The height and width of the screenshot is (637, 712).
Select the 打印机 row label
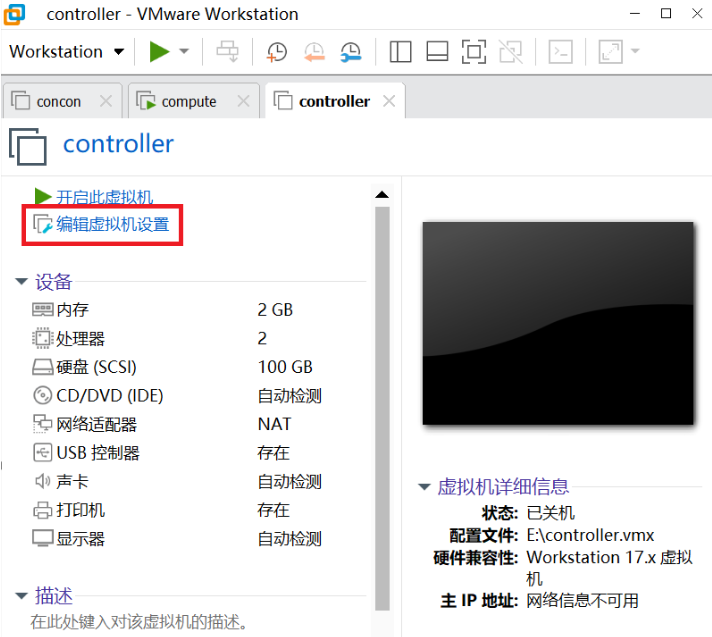point(80,510)
